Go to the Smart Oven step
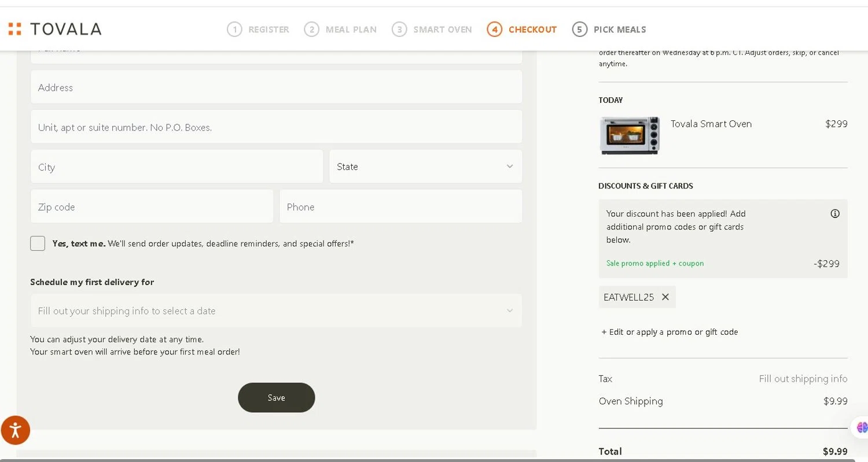 pos(432,29)
